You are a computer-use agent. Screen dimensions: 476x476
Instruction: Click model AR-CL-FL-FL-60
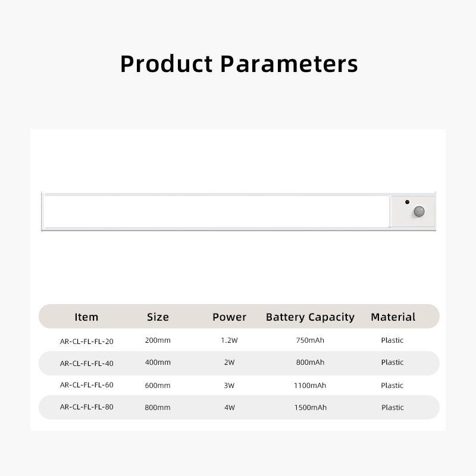pos(86,385)
